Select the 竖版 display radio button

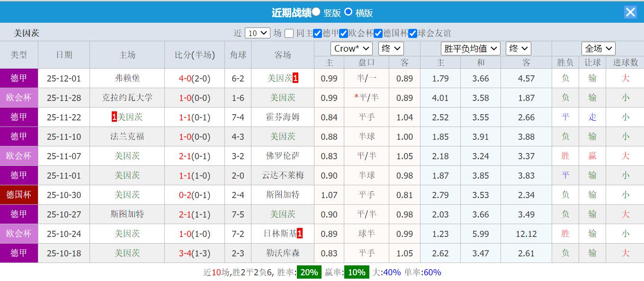click(x=316, y=11)
